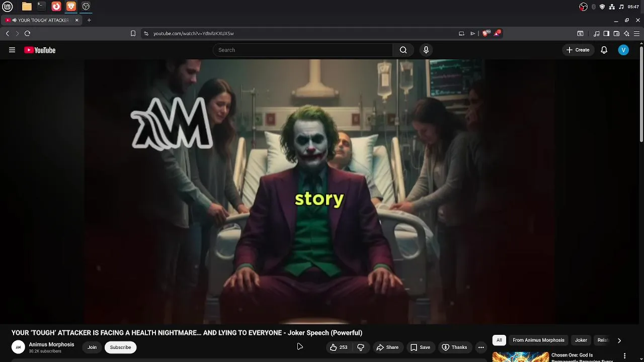
Task: Open the network connections tray icon
Action: coord(612,7)
